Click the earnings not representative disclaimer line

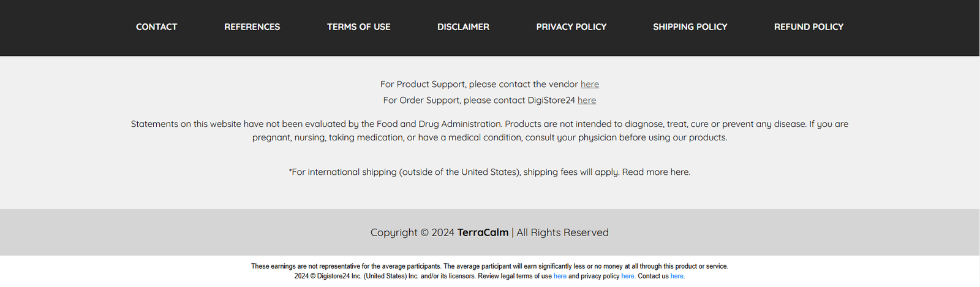tap(489, 266)
